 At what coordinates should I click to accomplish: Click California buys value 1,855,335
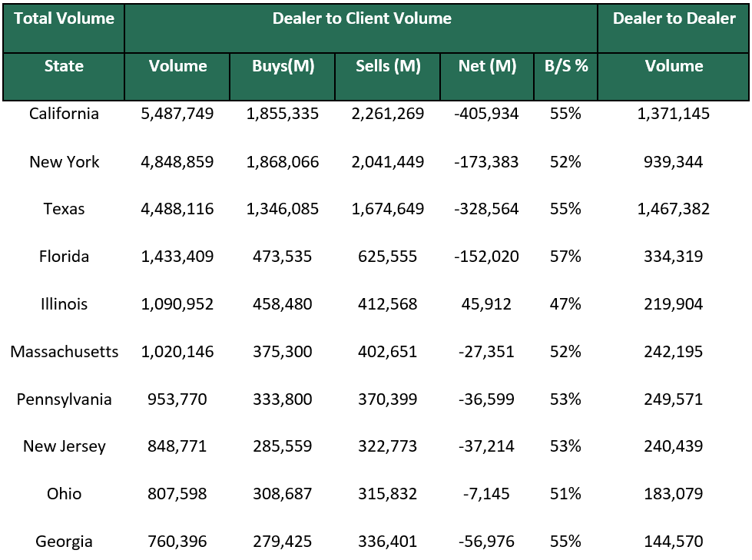coord(283,114)
